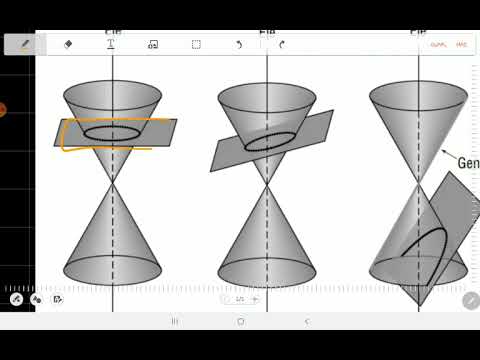Open Android recent apps
Viewport: 480px width, 360px height.
(175, 322)
